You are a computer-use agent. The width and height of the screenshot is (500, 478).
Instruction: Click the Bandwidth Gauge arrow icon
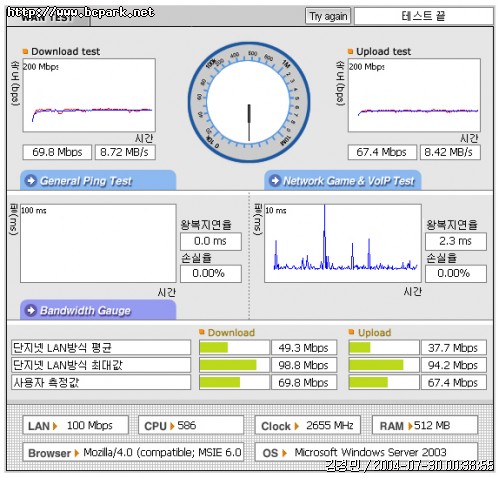tap(31, 310)
